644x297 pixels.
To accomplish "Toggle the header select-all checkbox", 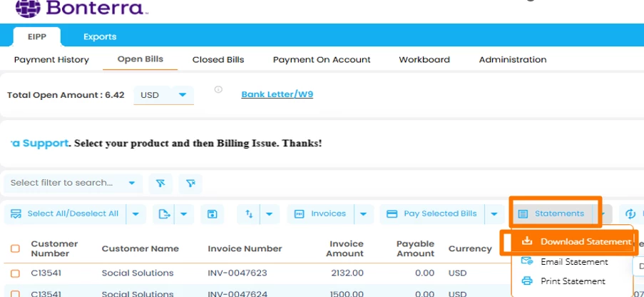I will click(x=15, y=248).
